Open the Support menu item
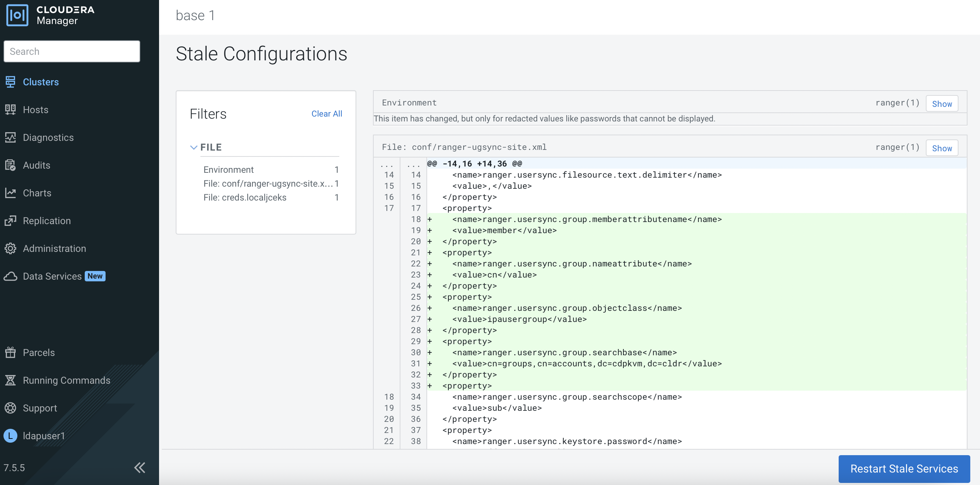Image resolution: width=980 pixels, height=485 pixels. [40, 408]
